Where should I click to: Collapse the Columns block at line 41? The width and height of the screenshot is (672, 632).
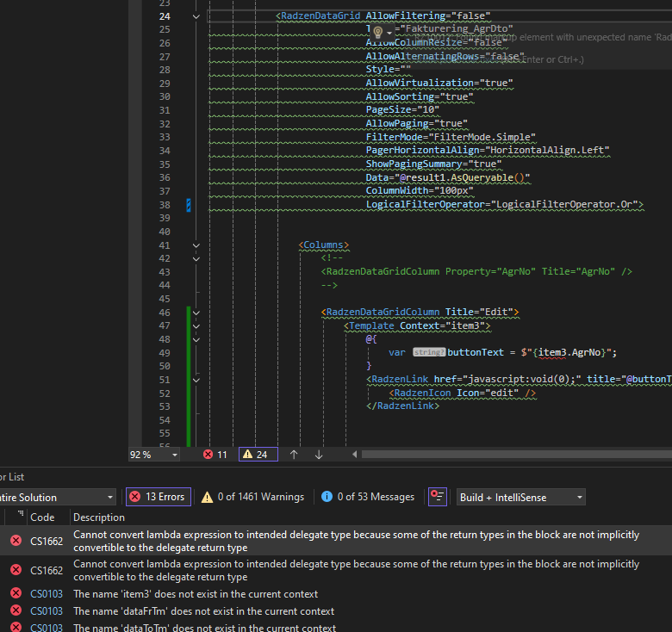tap(196, 245)
